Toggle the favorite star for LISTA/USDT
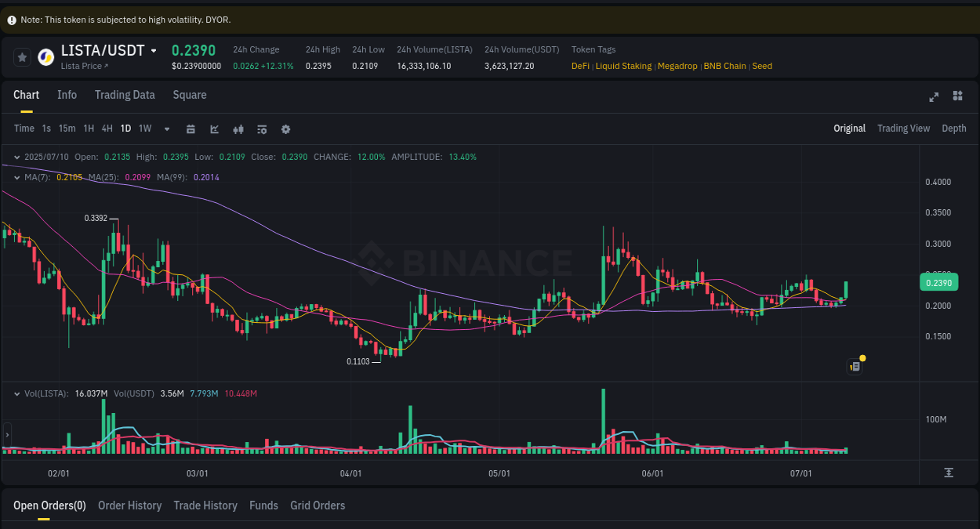The width and height of the screenshot is (980, 529). coord(22,56)
